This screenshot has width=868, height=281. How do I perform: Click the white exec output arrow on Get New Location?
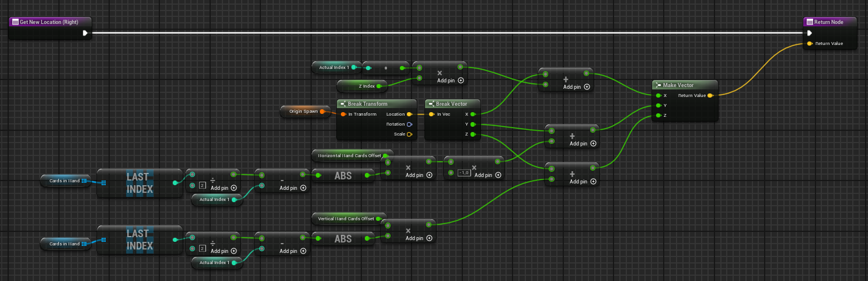(85, 33)
